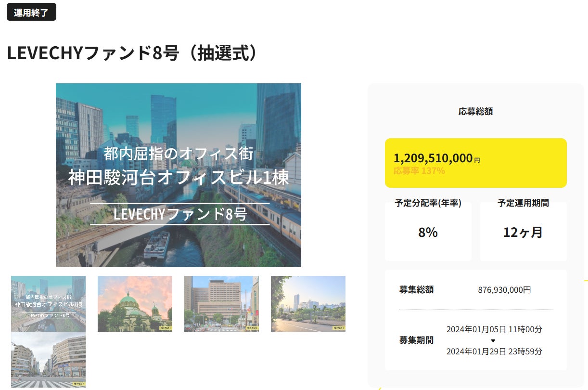Select the beige office building intersection thumbnail

221,304
